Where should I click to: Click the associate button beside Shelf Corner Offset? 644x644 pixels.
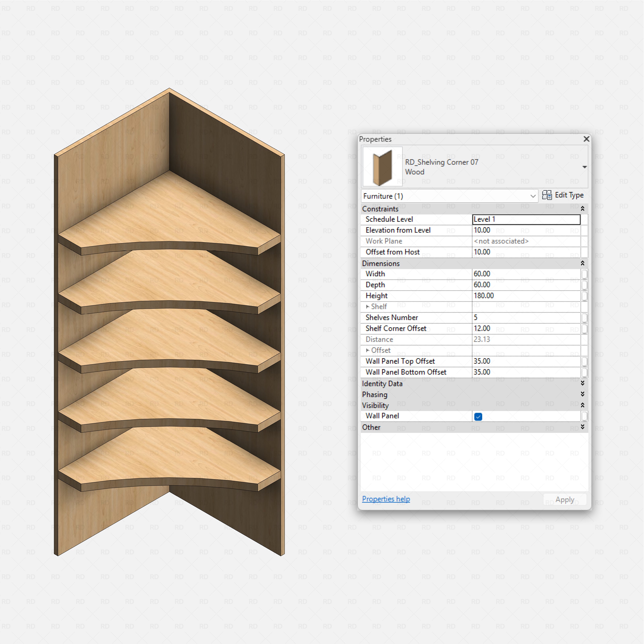[584, 328]
